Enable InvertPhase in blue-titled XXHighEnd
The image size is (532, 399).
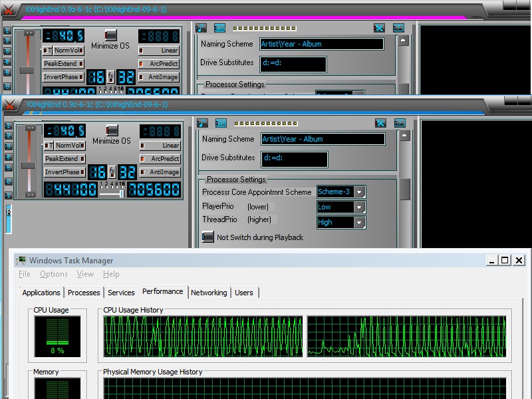pyautogui.click(x=65, y=172)
